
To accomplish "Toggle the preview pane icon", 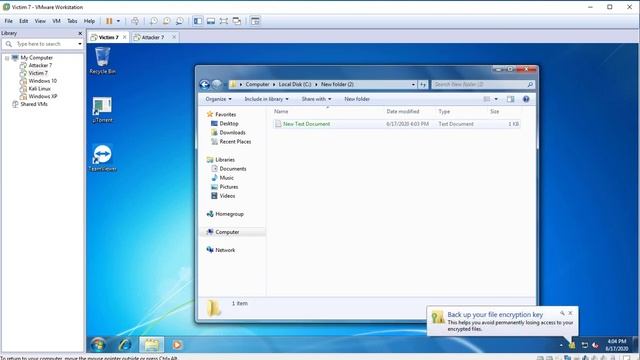I will 511,99.
